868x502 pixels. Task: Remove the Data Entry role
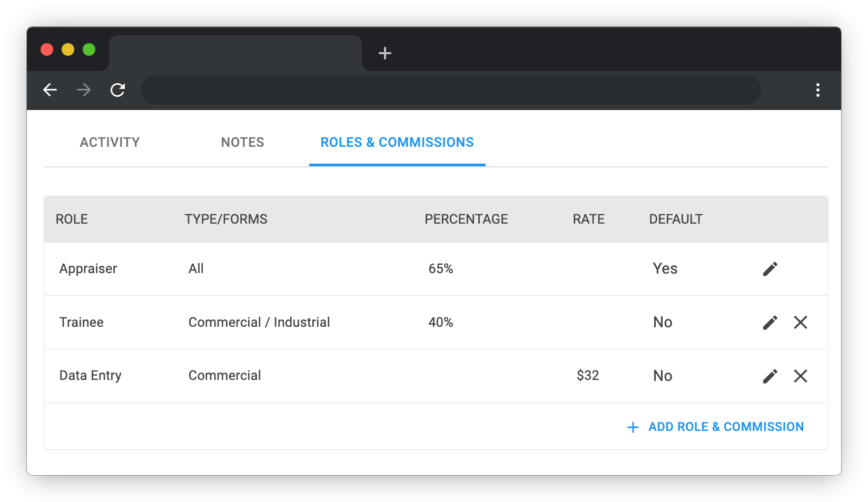tap(800, 376)
